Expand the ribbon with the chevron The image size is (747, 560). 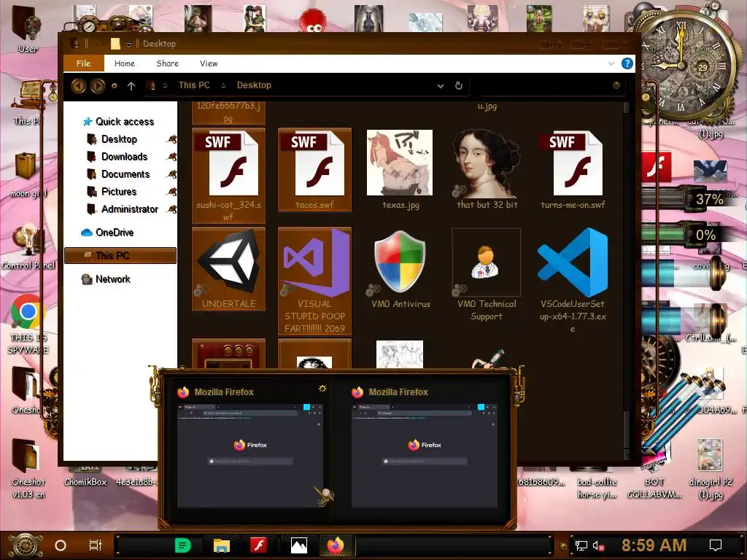pos(611,63)
